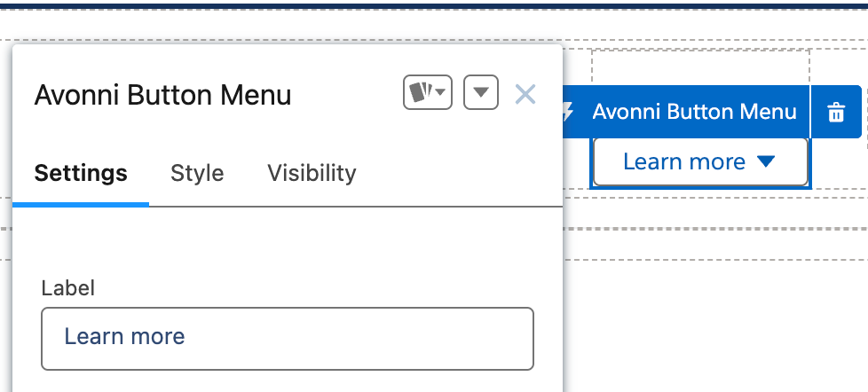Close the Avonni Button Menu panel
Viewport: 868px width, 392px height.
525,94
